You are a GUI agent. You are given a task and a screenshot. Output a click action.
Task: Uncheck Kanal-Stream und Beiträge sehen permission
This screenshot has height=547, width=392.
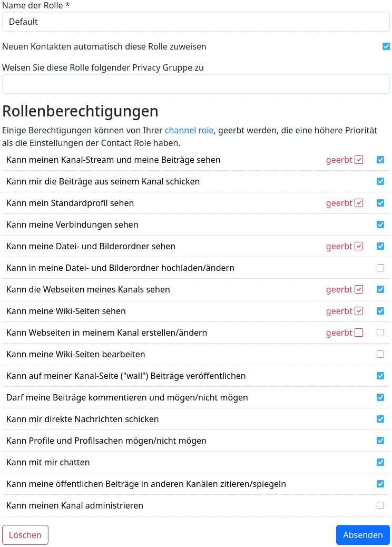(x=380, y=160)
